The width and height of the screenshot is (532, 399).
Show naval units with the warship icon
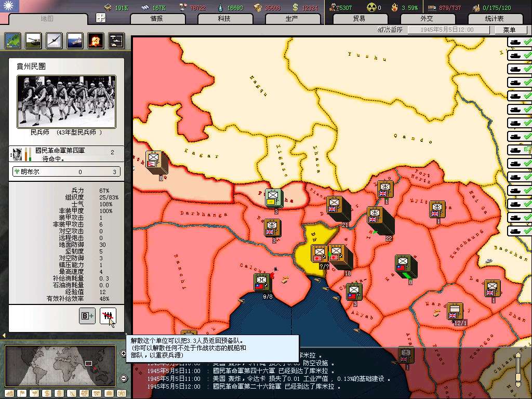[75, 41]
